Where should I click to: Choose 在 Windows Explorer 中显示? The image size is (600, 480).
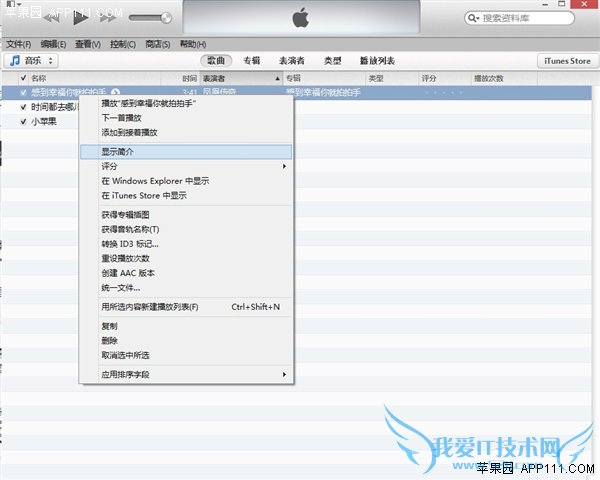coord(186,181)
